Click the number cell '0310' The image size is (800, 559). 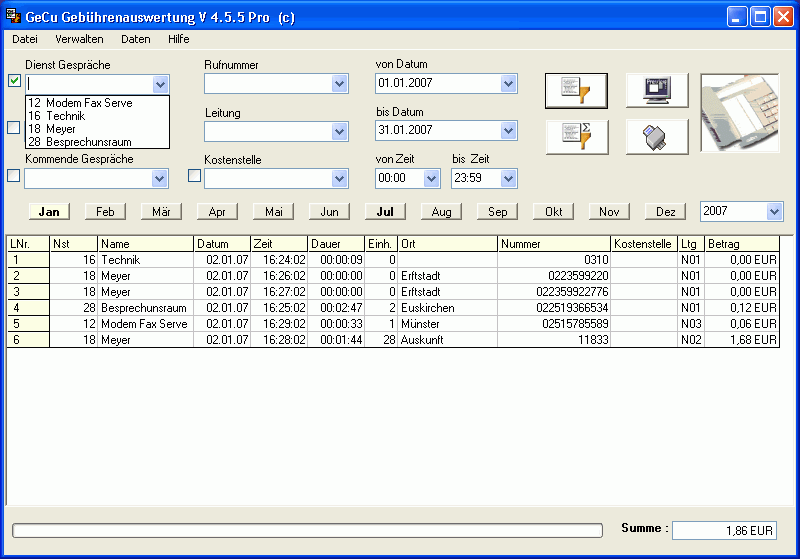pos(554,260)
